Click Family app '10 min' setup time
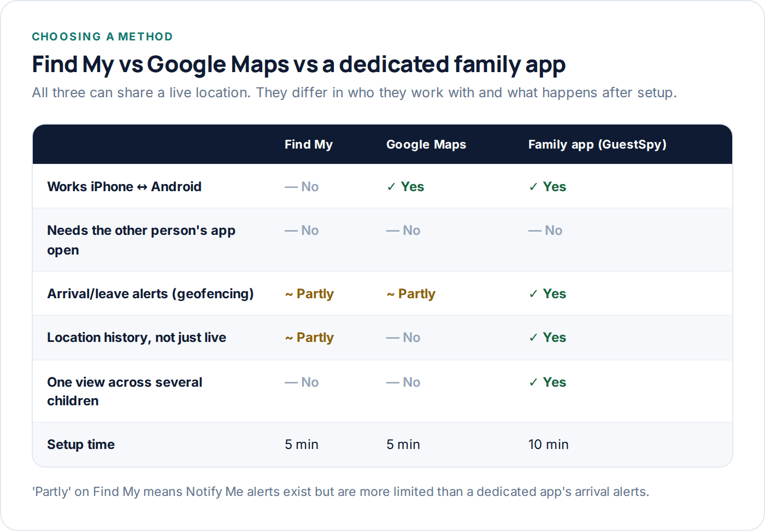This screenshot has height=532, width=765. coord(549,445)
